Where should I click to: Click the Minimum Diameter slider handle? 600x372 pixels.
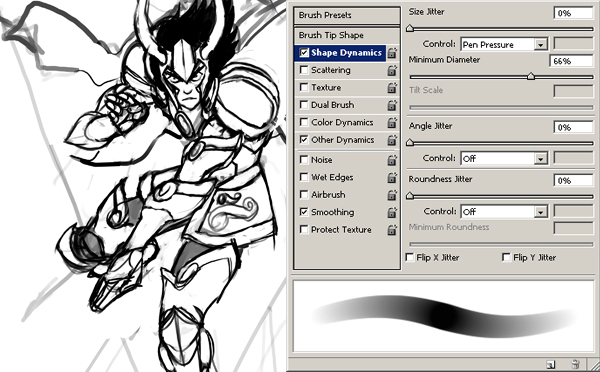coord(531,76)
